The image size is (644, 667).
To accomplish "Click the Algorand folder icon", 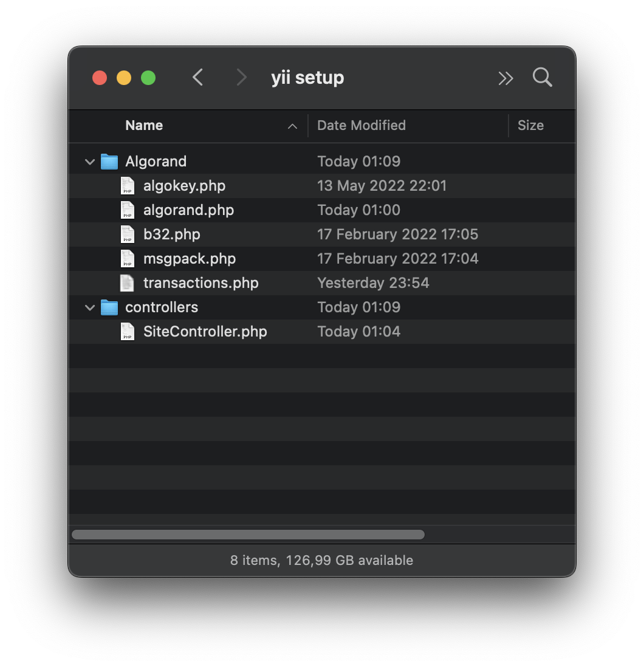I will pos(109,162).
